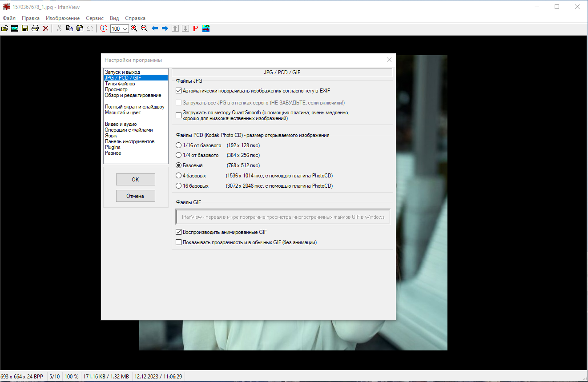Go to next image with right arrow
Viewport: 588px width, 382px height.
click(x=165, y=28)
